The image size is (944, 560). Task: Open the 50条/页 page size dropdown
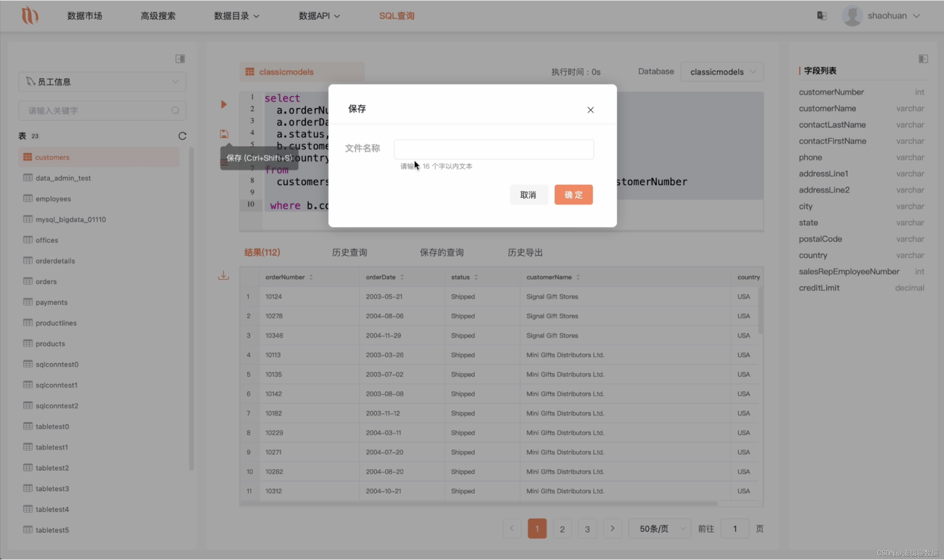659,529
